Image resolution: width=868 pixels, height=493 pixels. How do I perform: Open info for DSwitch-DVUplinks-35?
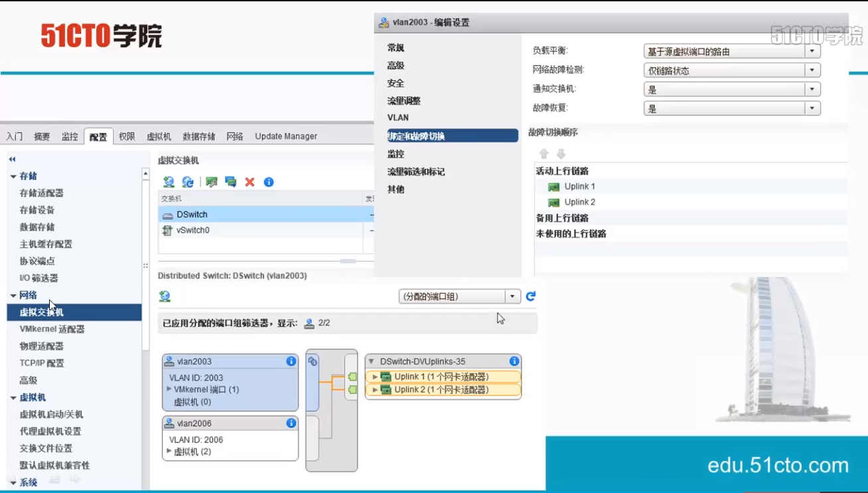point(514,361)
